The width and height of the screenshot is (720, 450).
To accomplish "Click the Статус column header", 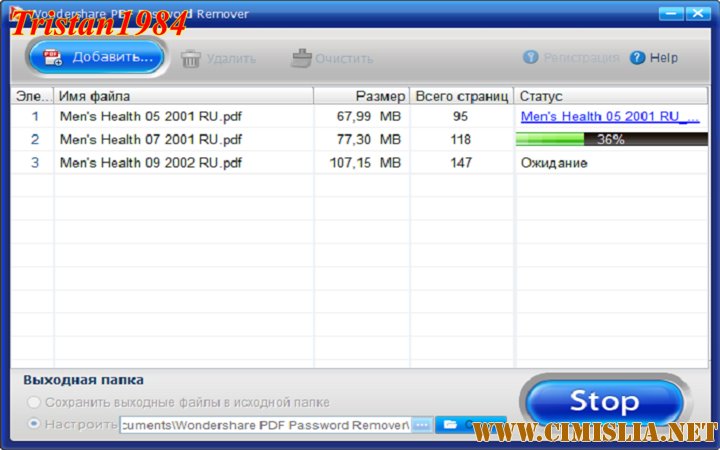I will coord(611,96).
